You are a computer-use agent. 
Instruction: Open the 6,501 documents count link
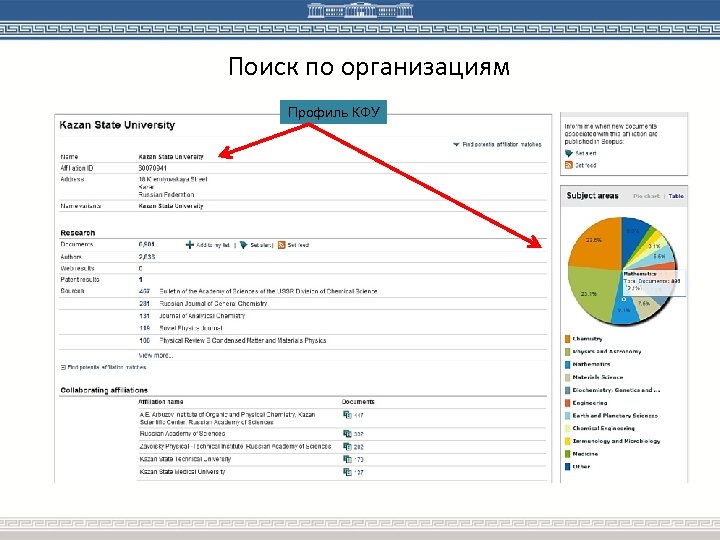(146, 245)
